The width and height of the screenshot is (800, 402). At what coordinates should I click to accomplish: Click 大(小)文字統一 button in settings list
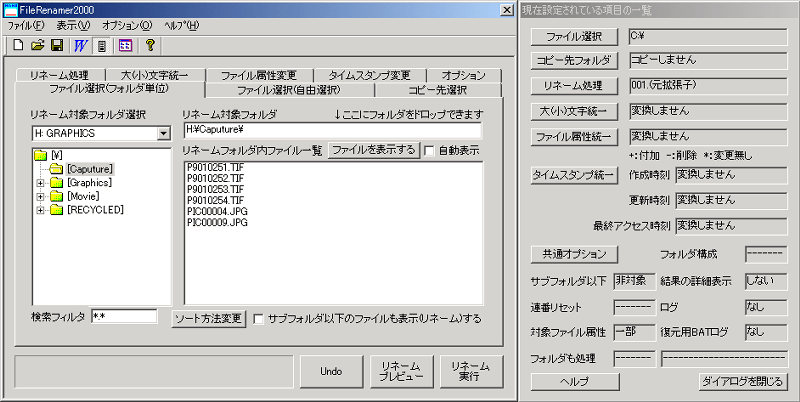[x=574, y=111]
